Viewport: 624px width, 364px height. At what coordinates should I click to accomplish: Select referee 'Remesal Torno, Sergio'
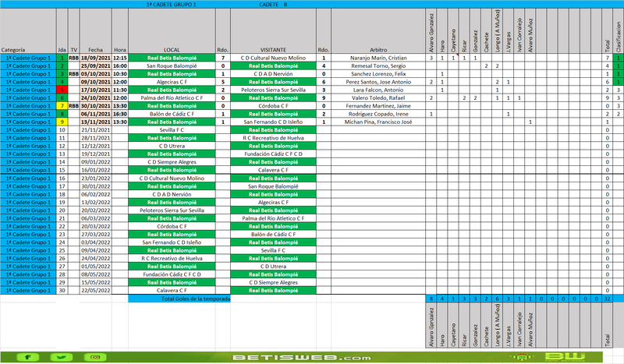point(378,65)
